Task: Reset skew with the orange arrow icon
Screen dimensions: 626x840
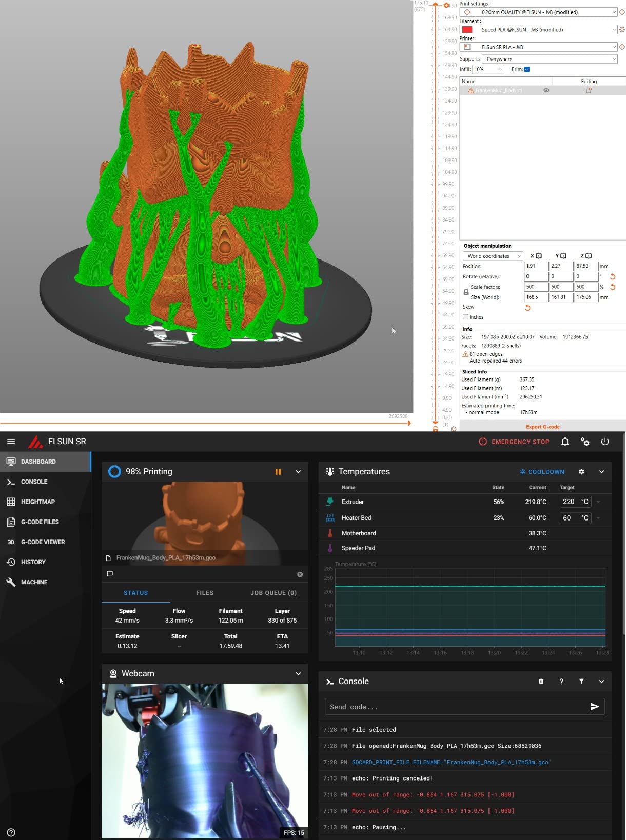Action: (527, 308)
